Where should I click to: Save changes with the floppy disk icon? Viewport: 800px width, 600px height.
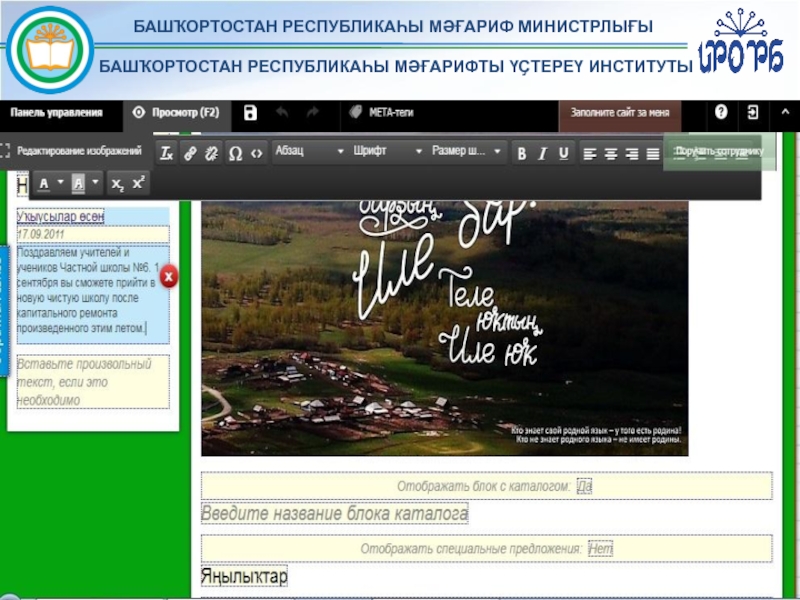pyautogui.click(x=250, y=113)
